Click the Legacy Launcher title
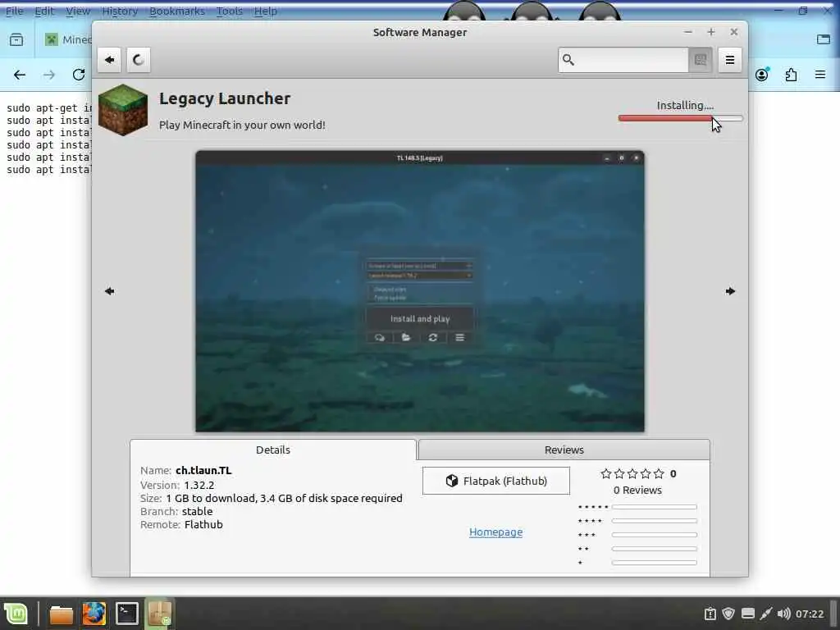This screenshot has height=630, width=840. pyautogui.click(x=225, y=98)
